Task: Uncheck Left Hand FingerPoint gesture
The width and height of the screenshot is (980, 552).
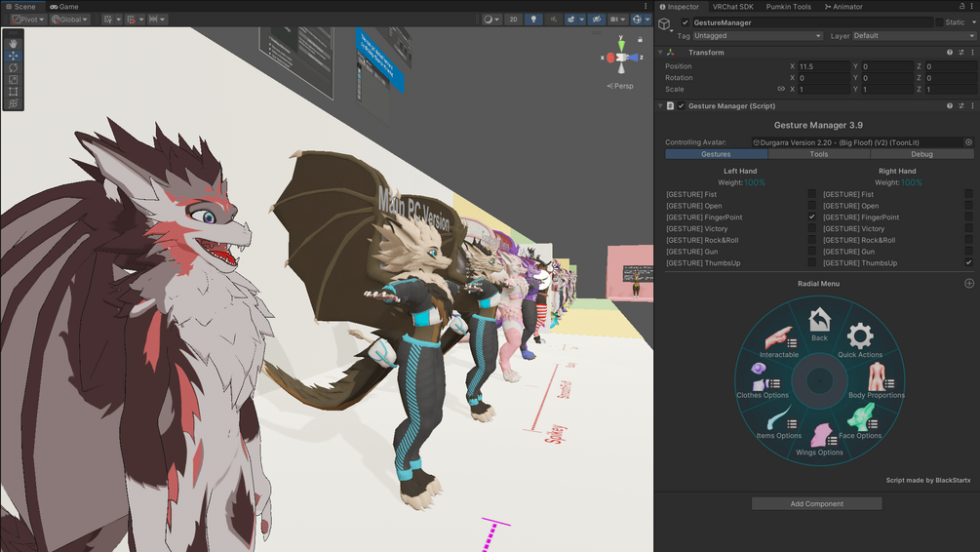Action: (811, 217)
